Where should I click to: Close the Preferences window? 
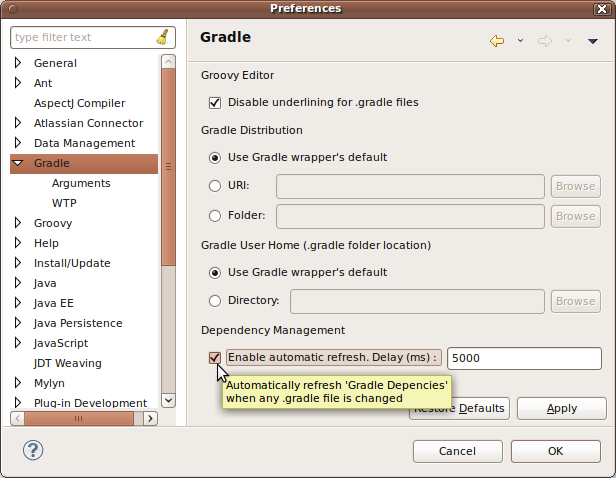(601, 9)
